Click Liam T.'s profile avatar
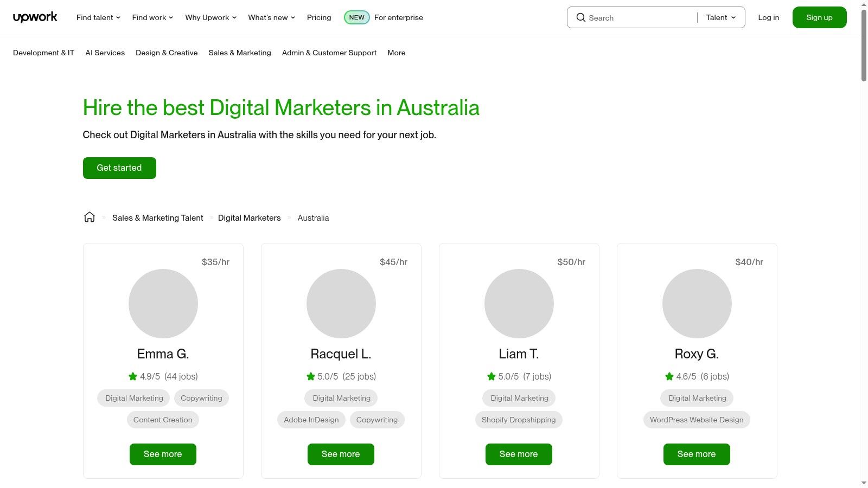868x488 pixels. 519,304
